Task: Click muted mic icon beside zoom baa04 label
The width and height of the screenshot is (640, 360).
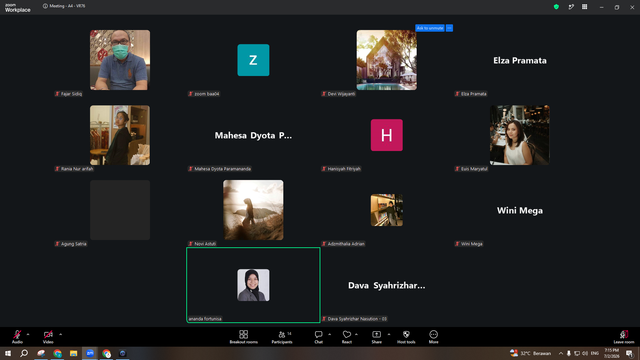Action: click(191, 94)
